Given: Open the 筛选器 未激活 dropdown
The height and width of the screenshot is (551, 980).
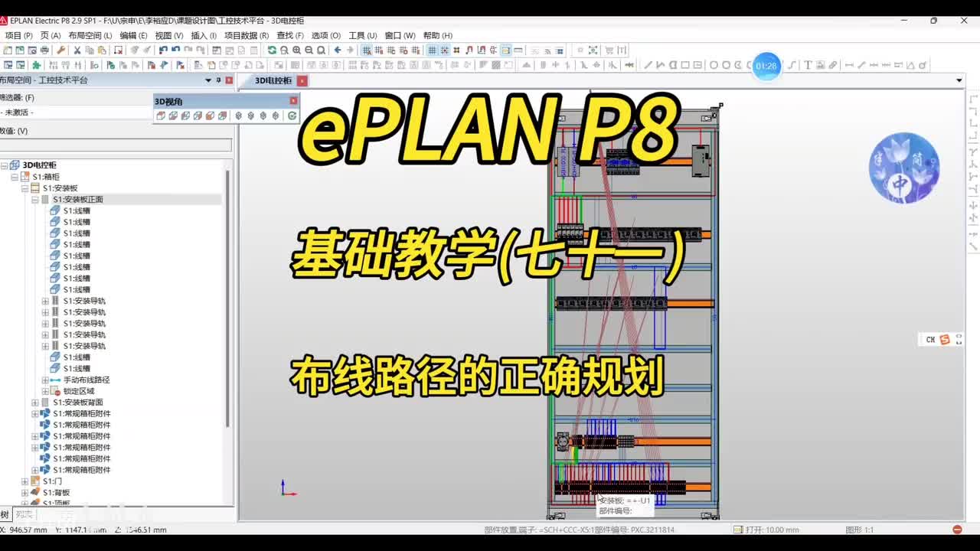Looking at the screenshot, I should click(77, 112).
